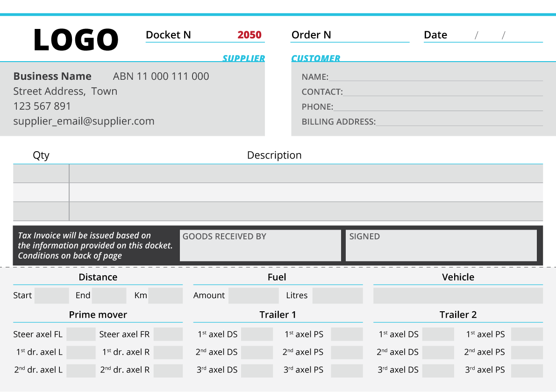Click the customer CONTACT line

tap(442, 91)
